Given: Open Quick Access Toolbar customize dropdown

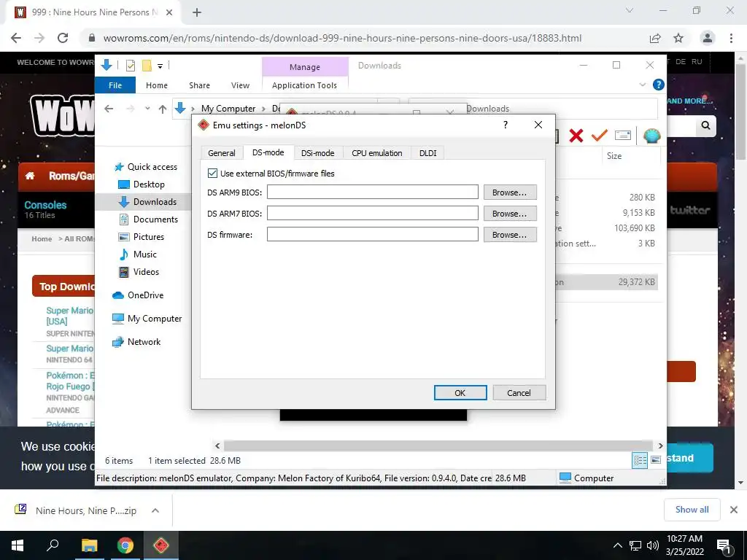Looking at the screenshot, I should [x=160, y=66].
